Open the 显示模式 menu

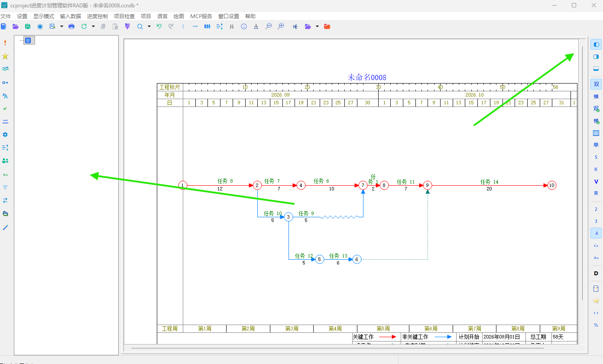(44, 16)
